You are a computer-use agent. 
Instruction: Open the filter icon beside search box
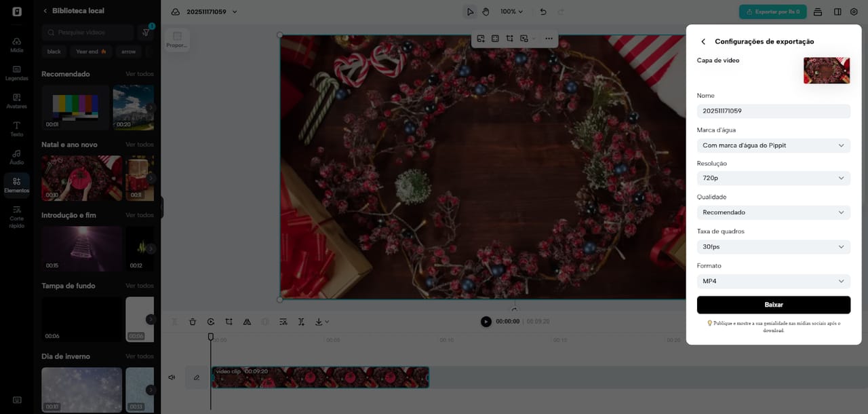146,33
